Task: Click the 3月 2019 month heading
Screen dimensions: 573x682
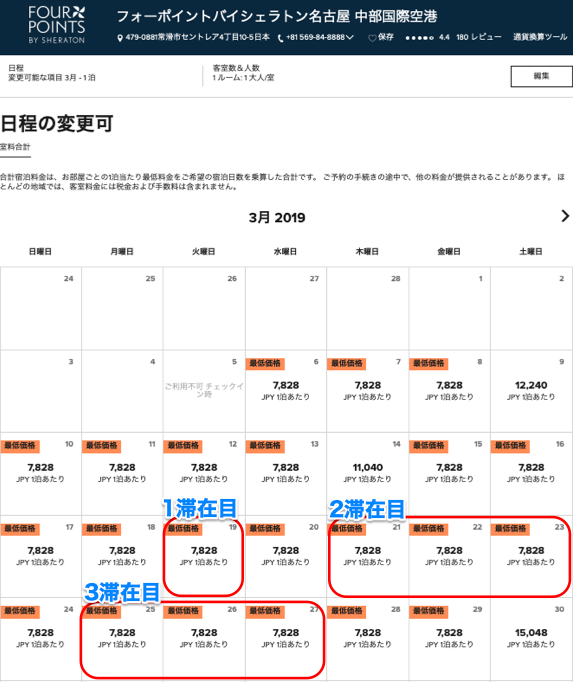Action: 277,217
